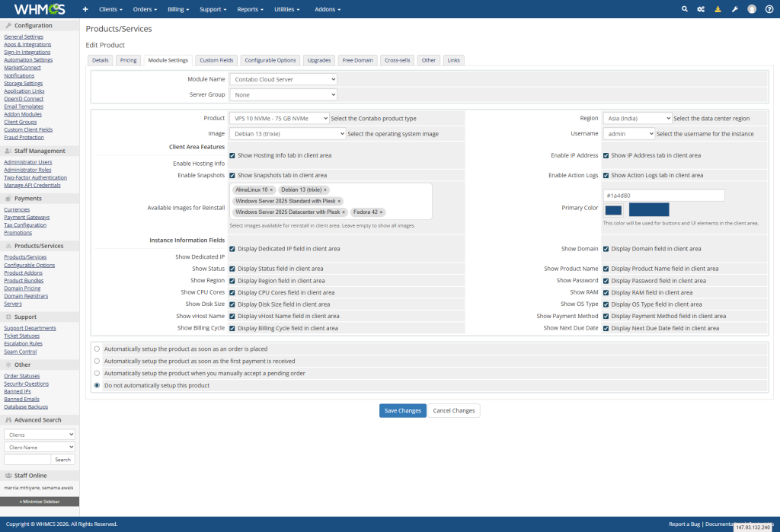This screenshot has height=532, width=780.
Task: Click the wrench utilities icon
Action: click(734, 9)
